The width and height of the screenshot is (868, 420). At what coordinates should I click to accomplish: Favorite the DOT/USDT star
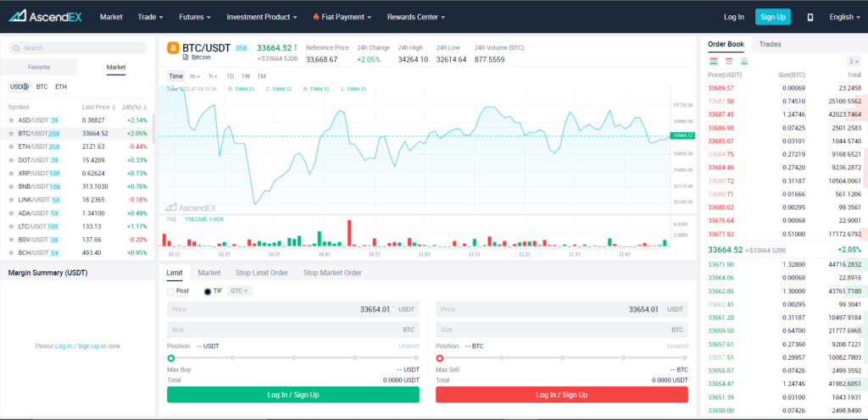tap(11, 160)
